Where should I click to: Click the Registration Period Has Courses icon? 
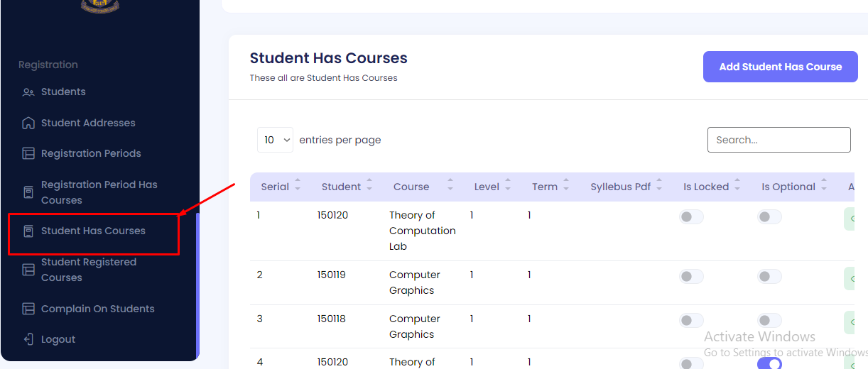click(x=28, y=192)
